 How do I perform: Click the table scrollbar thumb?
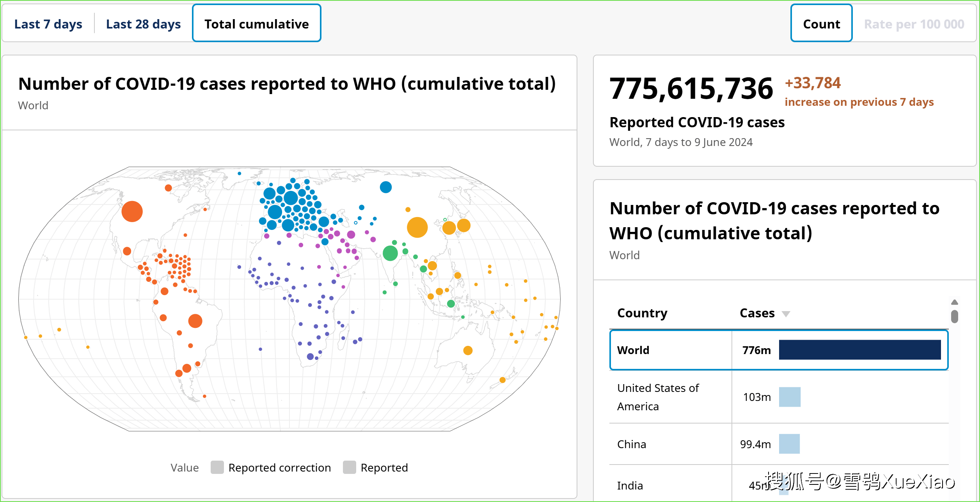[x=955, y=317]
